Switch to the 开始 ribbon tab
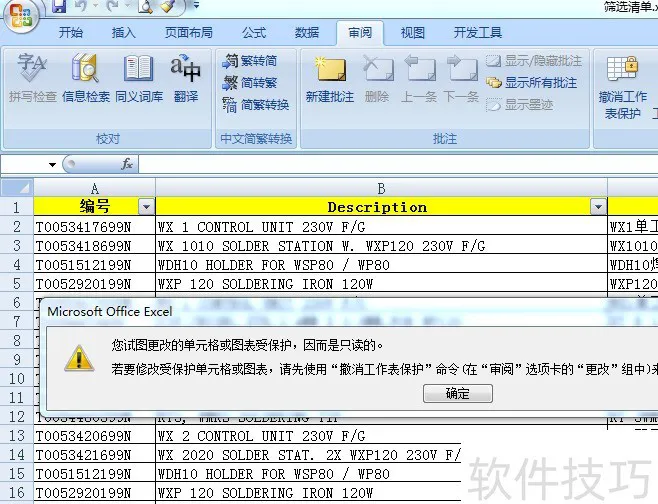658x504 pixels. pos(70,32)
